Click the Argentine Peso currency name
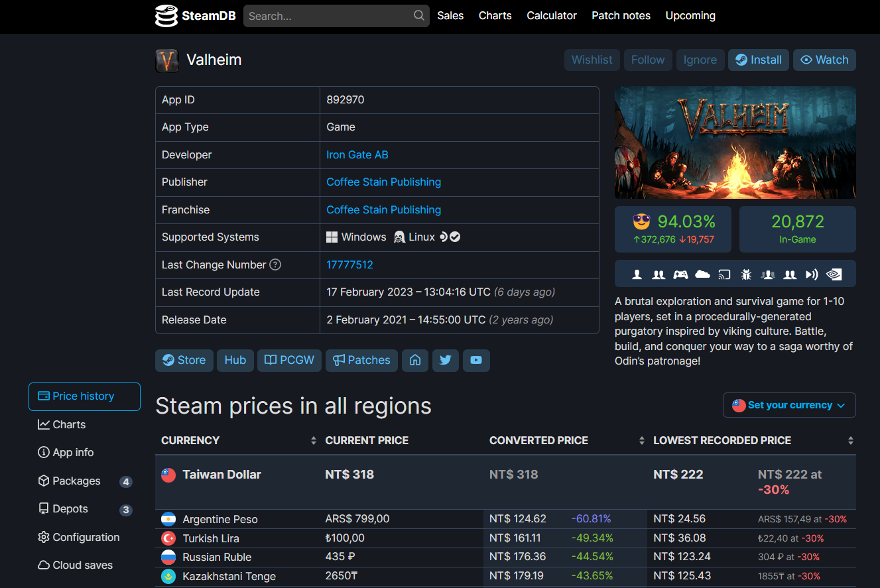This screenshot has height=588, width=880. point(220,519)
